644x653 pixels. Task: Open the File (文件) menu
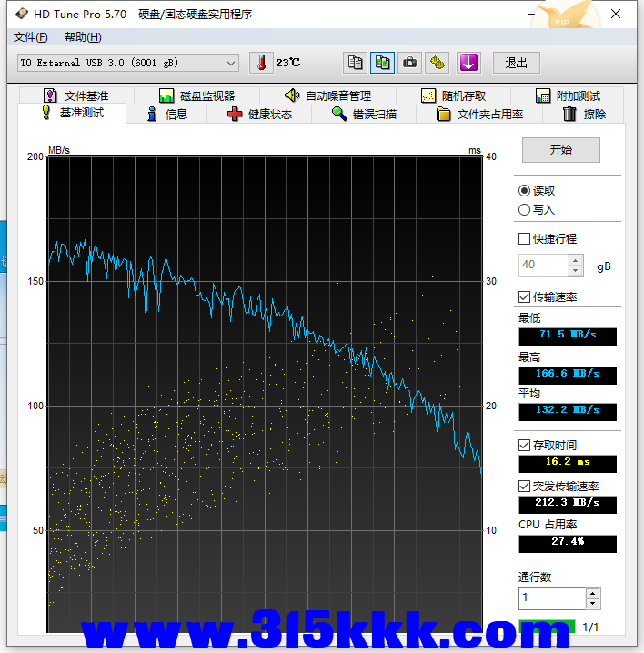pyautogui.click(x=31, y=37)
